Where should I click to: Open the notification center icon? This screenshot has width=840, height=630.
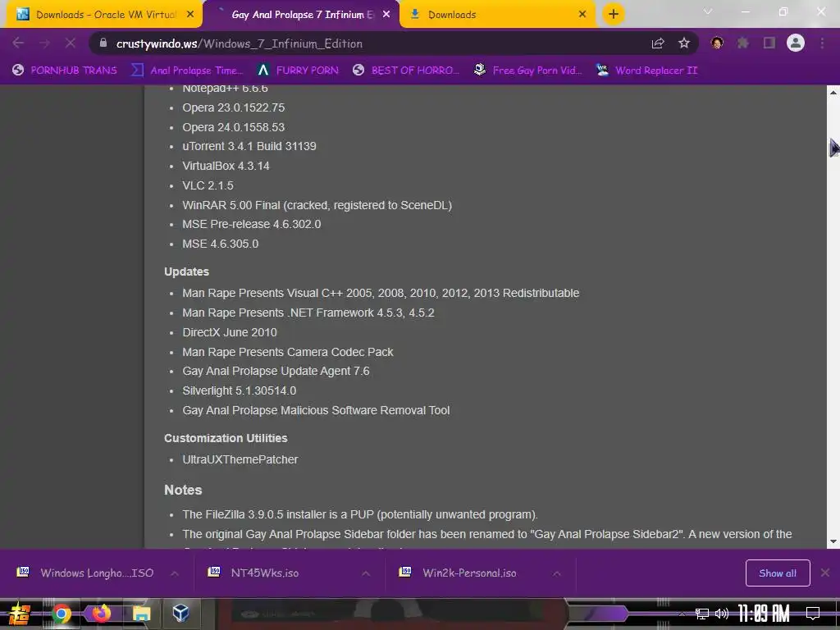tap(813, 614)
